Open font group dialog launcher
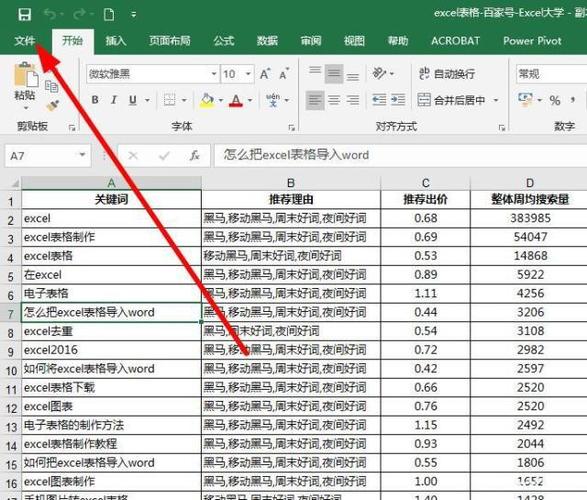This screenshot has height=500, width=587. click(x=292, y=128)
